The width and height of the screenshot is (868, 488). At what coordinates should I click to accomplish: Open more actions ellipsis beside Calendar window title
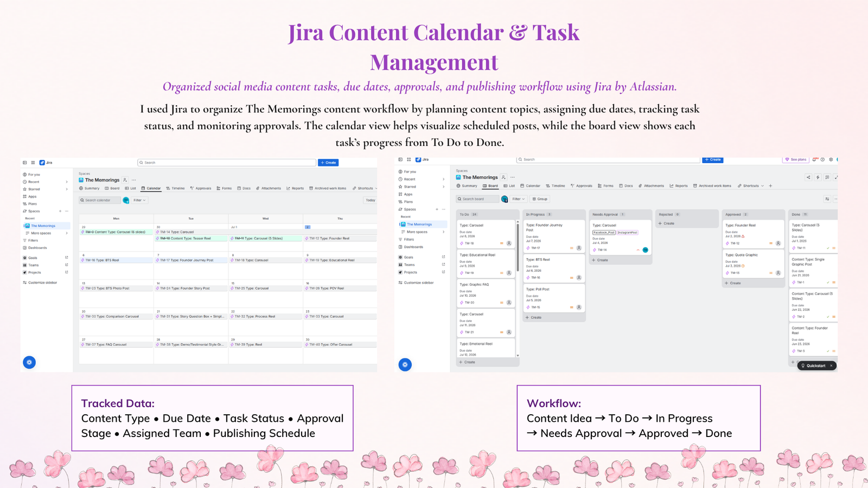point(133,180)
